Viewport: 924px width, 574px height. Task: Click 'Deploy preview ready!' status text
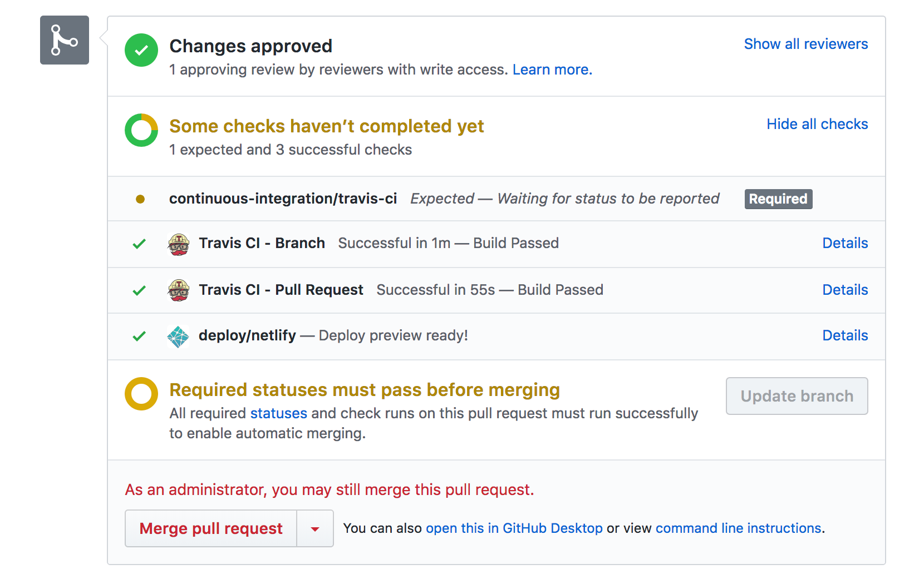394,335
